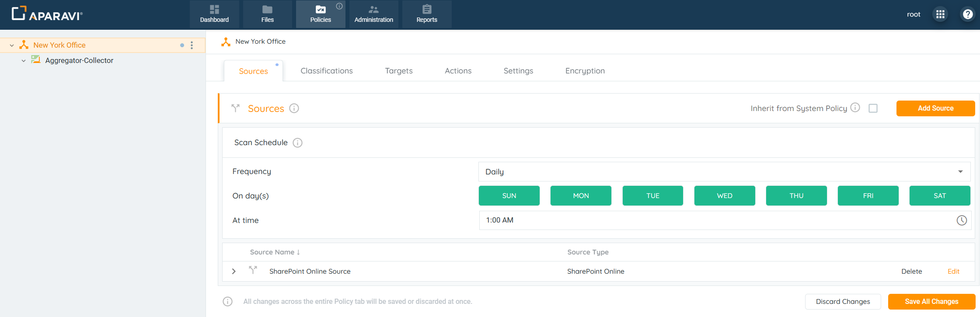Click the clock icon in At time field

pyautogui.click(x=962, y=220)
